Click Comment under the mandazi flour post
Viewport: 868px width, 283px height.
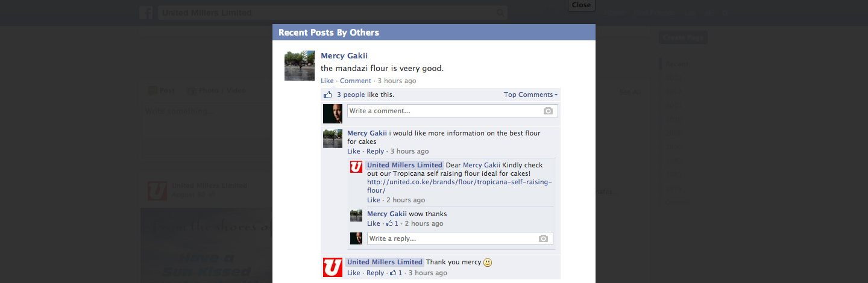(x=356, y=81)
